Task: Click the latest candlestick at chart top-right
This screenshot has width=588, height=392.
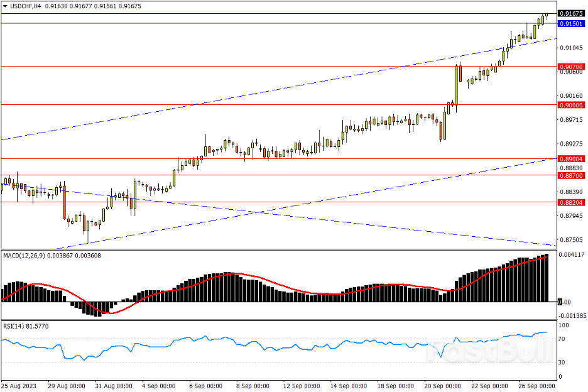Action: 547,15
